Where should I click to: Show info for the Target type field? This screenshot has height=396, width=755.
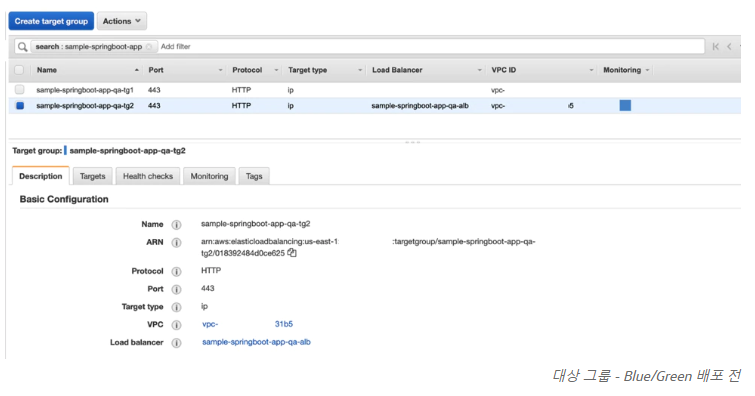click(x=177, y=307)
